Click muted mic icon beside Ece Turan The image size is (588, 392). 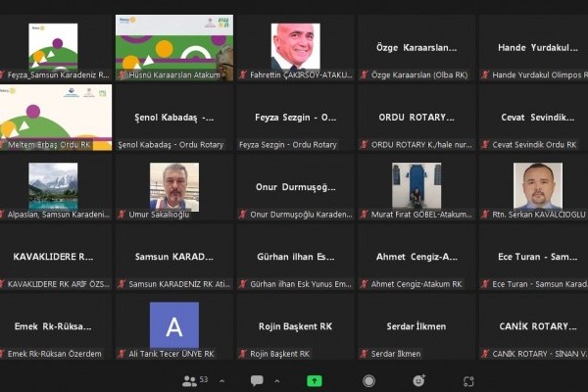click(485, 284)
